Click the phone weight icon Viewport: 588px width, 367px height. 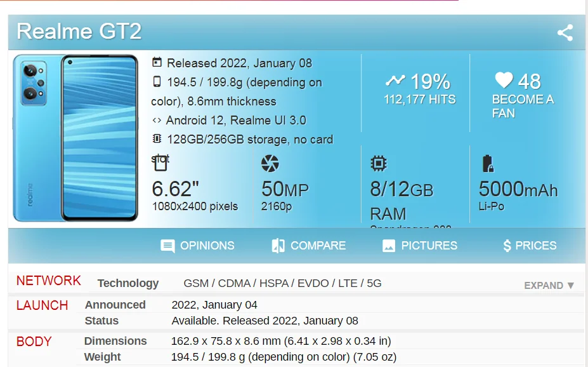point(157,81)
